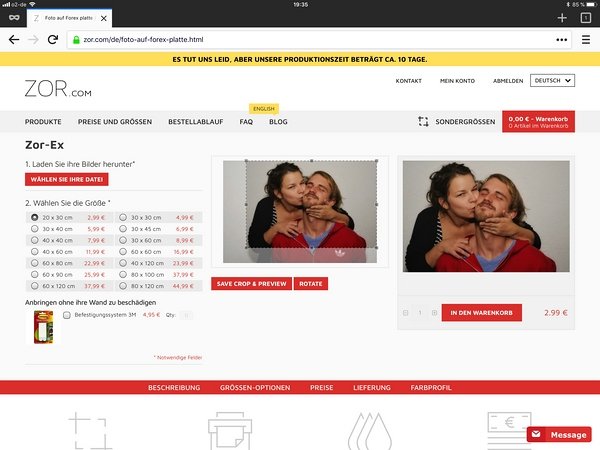Screen dimensions: 600x450
Task: Open the page actions three-dot menu
Action: [561, 39]
